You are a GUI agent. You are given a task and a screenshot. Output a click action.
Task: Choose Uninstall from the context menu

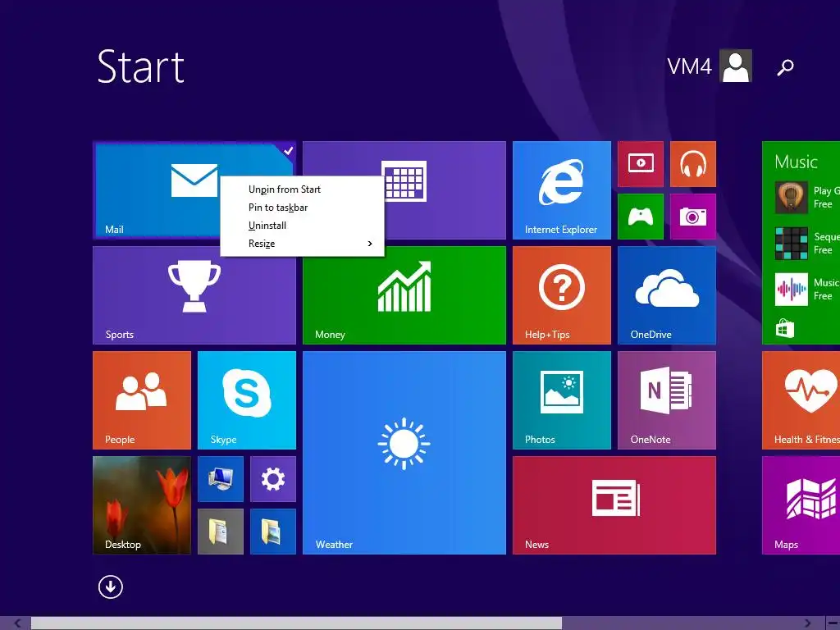[302, 226]
